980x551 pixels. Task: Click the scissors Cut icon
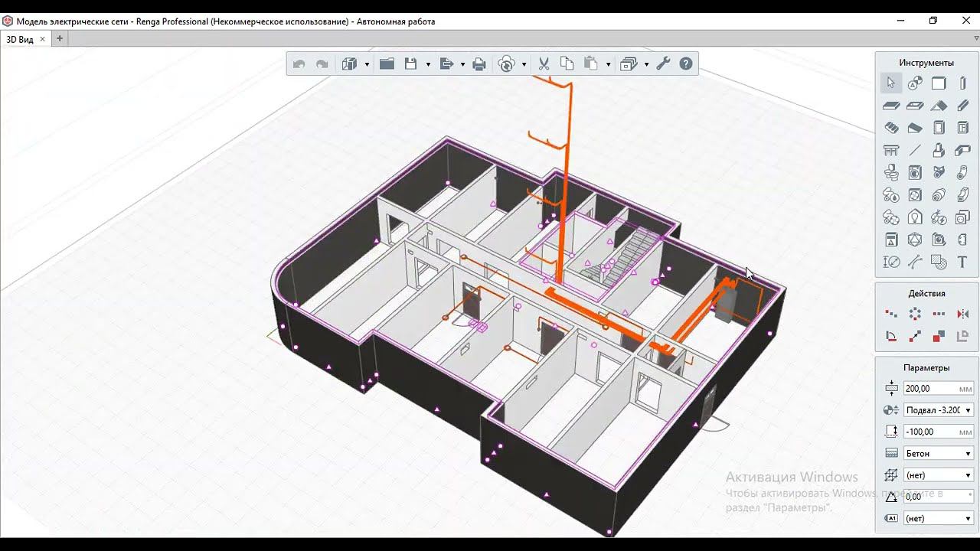click(544, 64)
